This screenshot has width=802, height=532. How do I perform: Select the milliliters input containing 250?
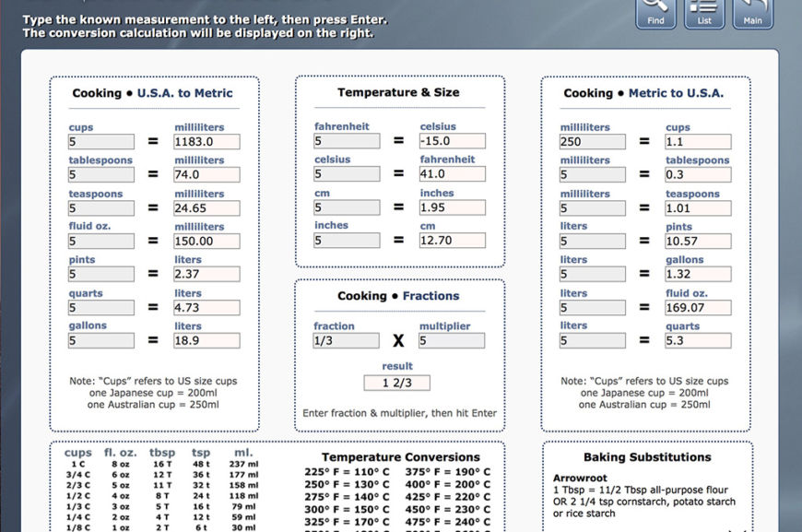(593, 142)
